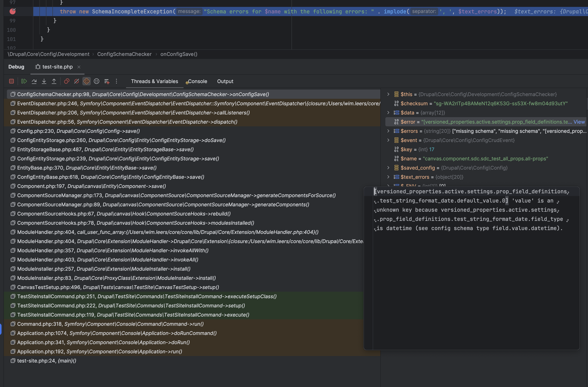The width and height of the screenshot is (588, 387).
Task: Open the View Breakpoints dialog
Action: 66,81
